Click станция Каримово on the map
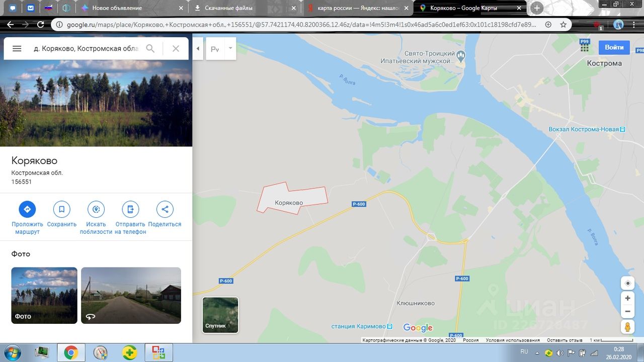This screenshot has height=362, width=644. point(358,326)
